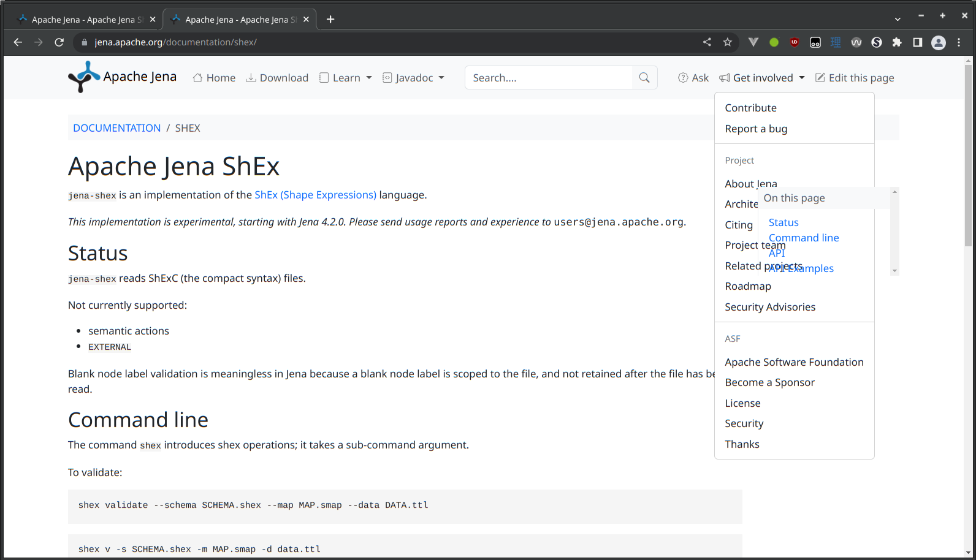Expand the Learn dropdown menu

pyautogui.click(x=346, y=78)
